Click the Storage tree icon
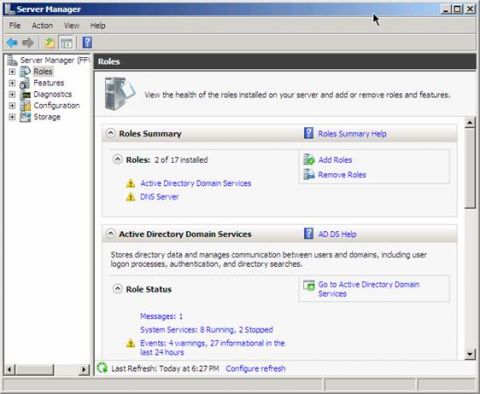This screenshot has height=394, width=480. [x=25, y=117]
